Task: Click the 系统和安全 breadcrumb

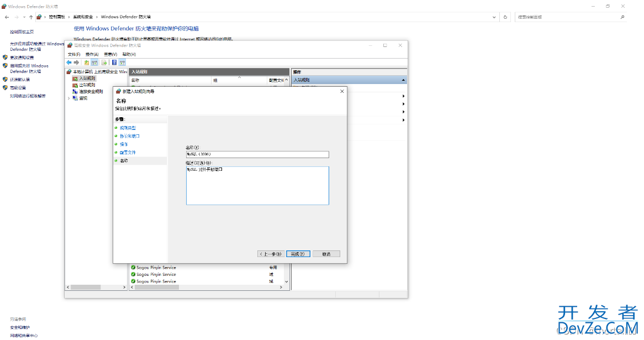Action: (x=83, y=17)
